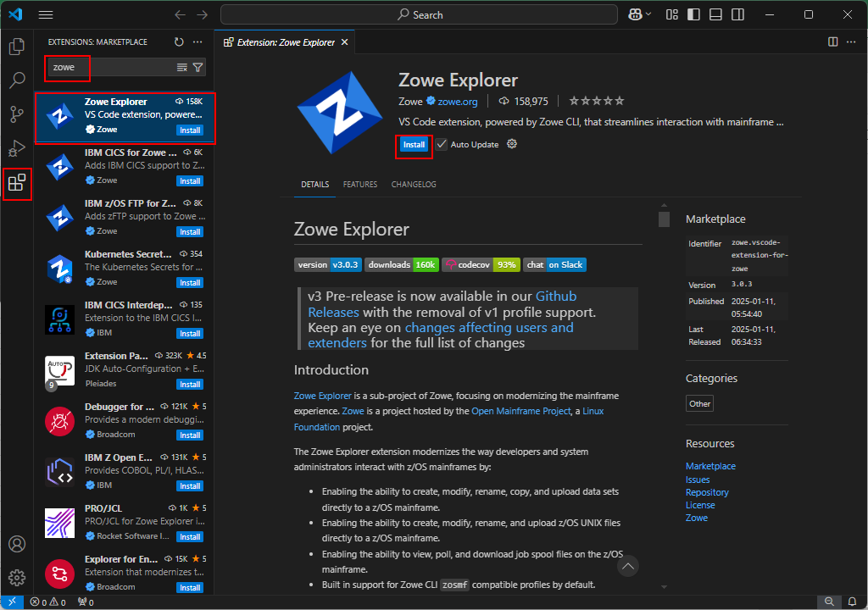Open the hamburger application menu

(x=46, y=14)
